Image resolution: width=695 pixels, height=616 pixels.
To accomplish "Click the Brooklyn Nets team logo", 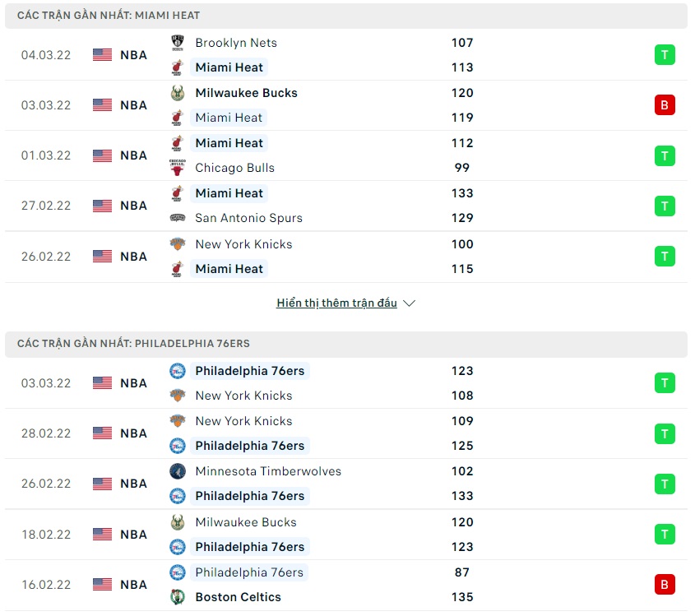I will click(177, 43).
